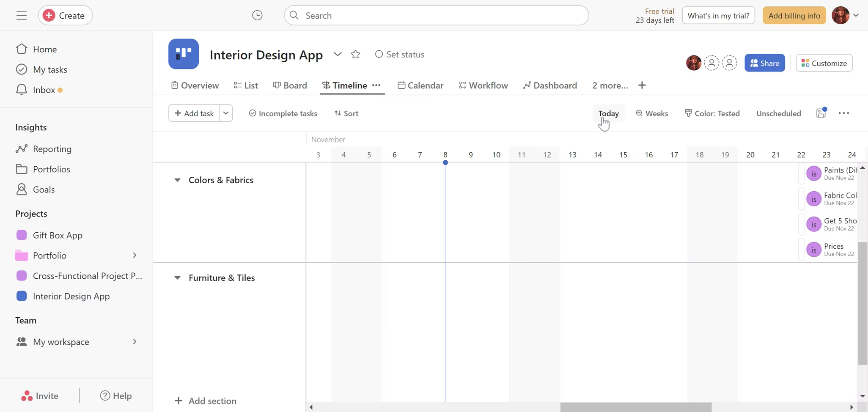Click Invite teammates
This screenshot has width=868, height=412.
click(x=40, y=396)
